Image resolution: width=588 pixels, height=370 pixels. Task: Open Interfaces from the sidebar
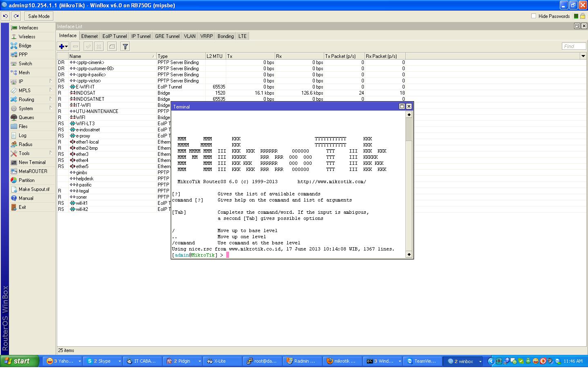click(33, 28)
